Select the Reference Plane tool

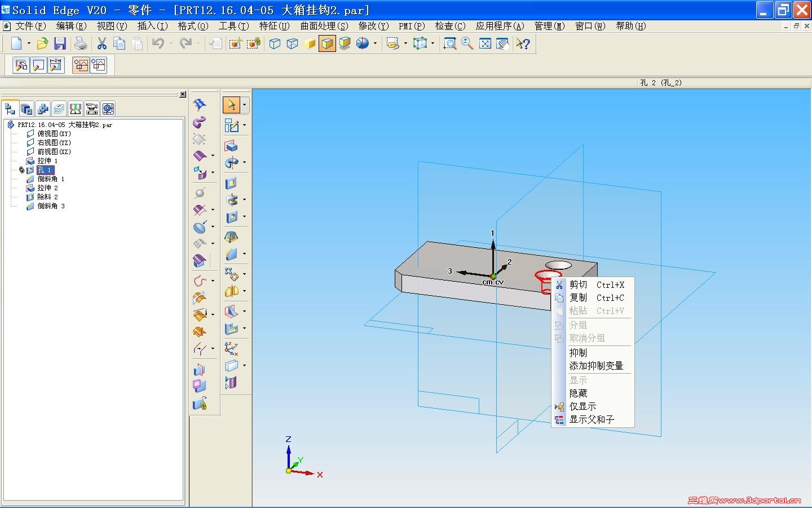pos(231,365)
